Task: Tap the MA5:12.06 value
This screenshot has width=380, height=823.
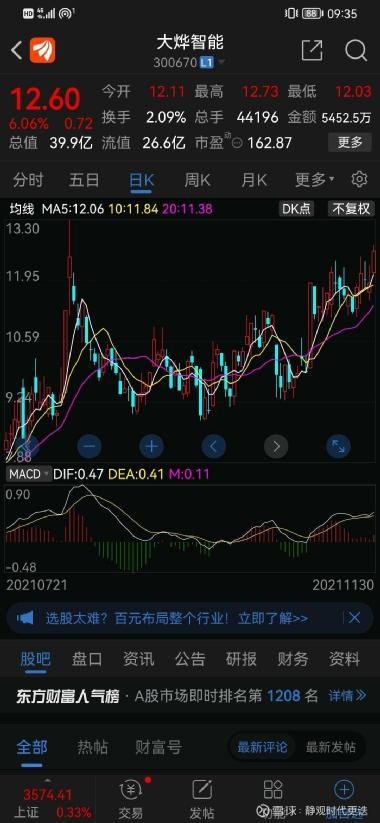Action: coord(73,209)
